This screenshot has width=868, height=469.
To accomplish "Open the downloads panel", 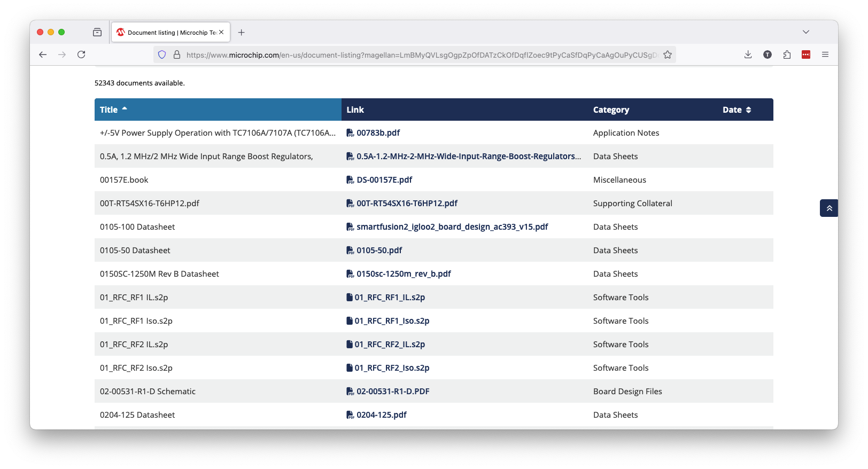I will [x=748, y=54].
